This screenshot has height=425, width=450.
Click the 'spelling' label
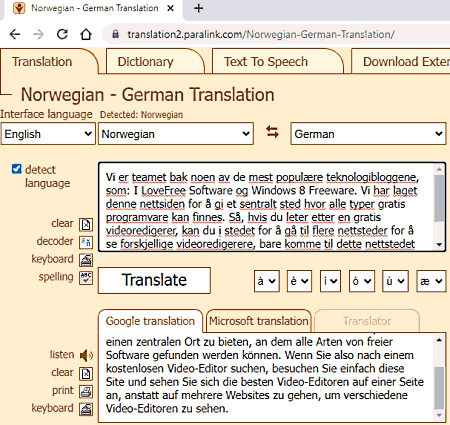(x=56, y=277)
